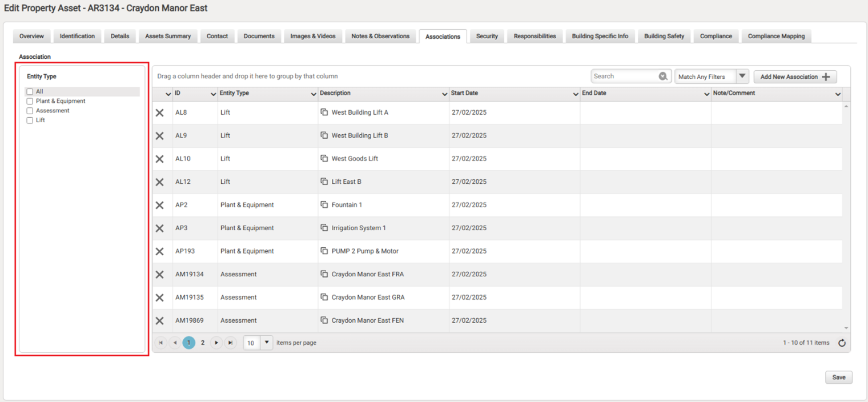Tick the Lift entity type checkbox

(30, 120)
